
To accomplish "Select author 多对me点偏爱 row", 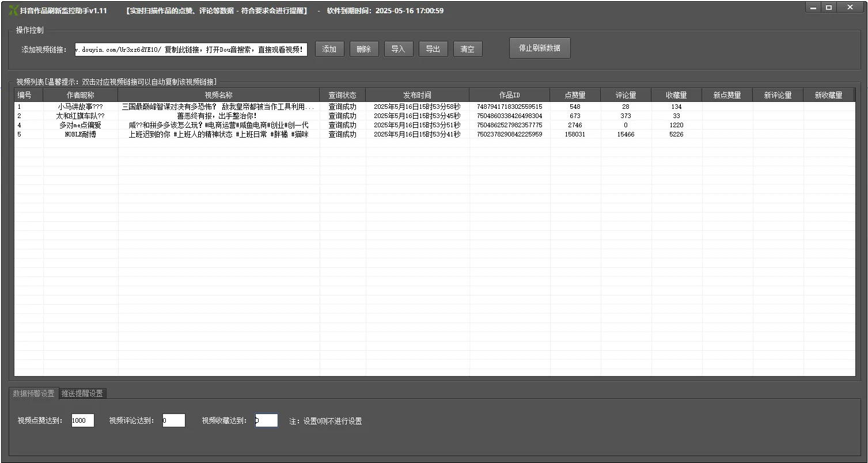I will coord(81,125).
